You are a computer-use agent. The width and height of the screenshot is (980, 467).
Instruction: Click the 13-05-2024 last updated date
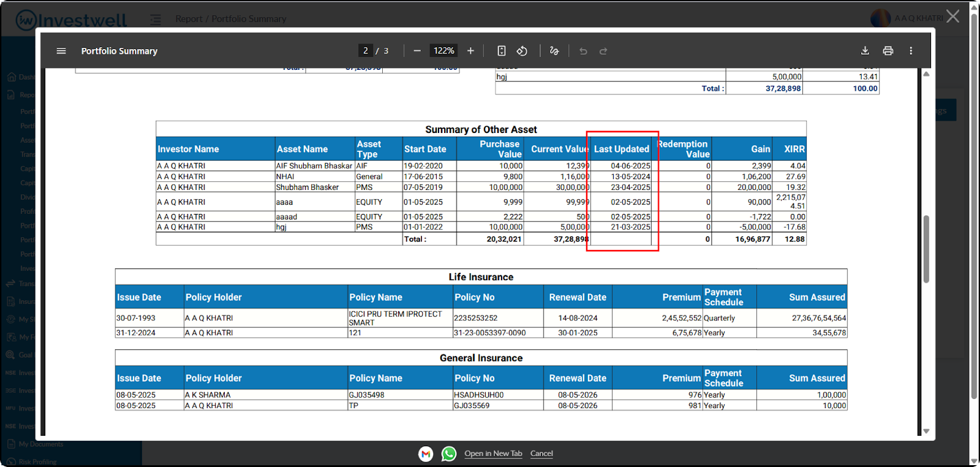point(630,177)
